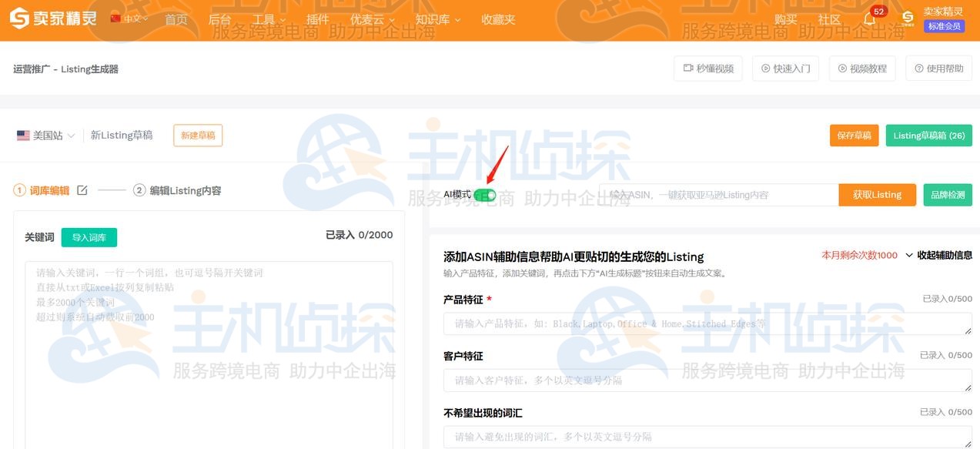
Task: Click the edit icon beside 词库编辑
Action: tap(82, 190)
